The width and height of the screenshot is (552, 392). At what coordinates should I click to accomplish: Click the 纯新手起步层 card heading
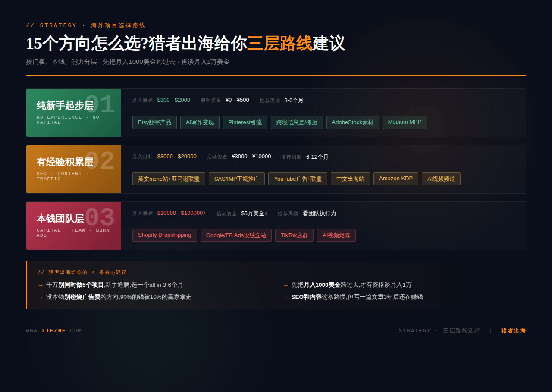coord(65,106)
